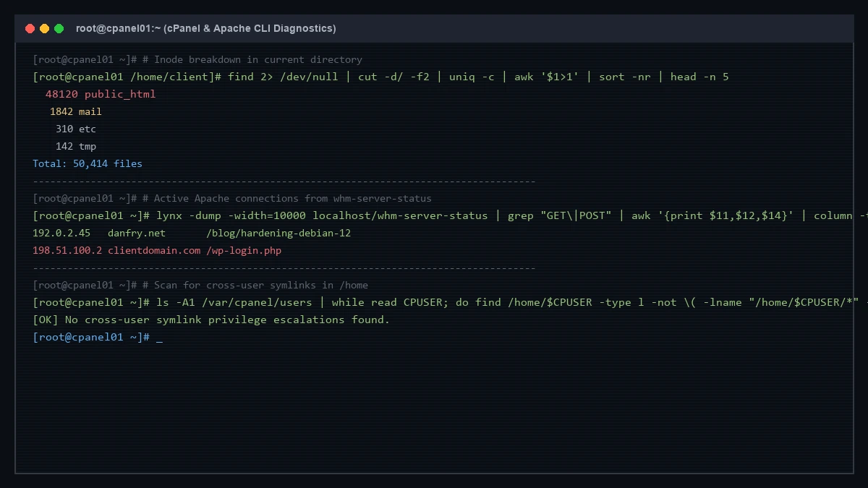Click the red close window button
This screenshot has width=868, height=488.
click(30, 28)
